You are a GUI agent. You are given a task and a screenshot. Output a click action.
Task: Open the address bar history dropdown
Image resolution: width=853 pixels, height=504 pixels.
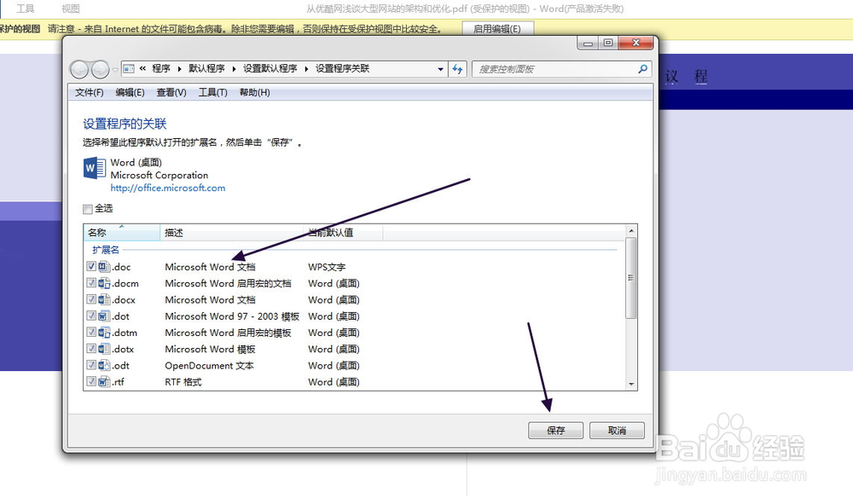pyautogui.click(x=441, y=69)
